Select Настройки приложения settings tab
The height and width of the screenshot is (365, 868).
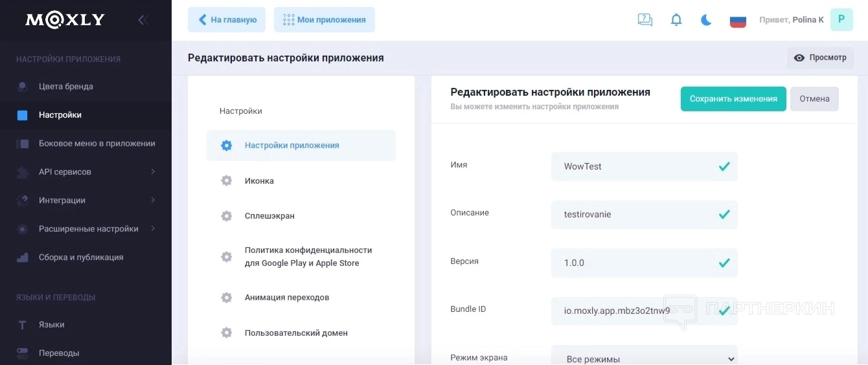(301, 146)
